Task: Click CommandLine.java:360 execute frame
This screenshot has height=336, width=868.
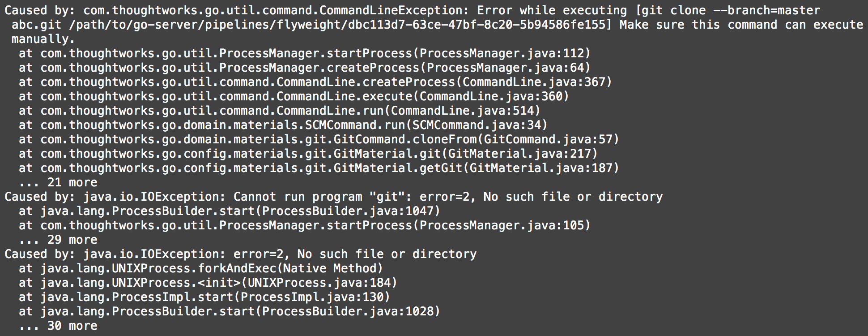Action: pyautogui.click(x=491, y=96)
